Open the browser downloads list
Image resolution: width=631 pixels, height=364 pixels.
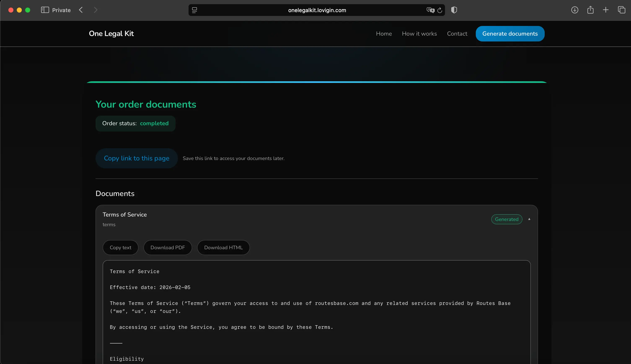coord(574,10)
